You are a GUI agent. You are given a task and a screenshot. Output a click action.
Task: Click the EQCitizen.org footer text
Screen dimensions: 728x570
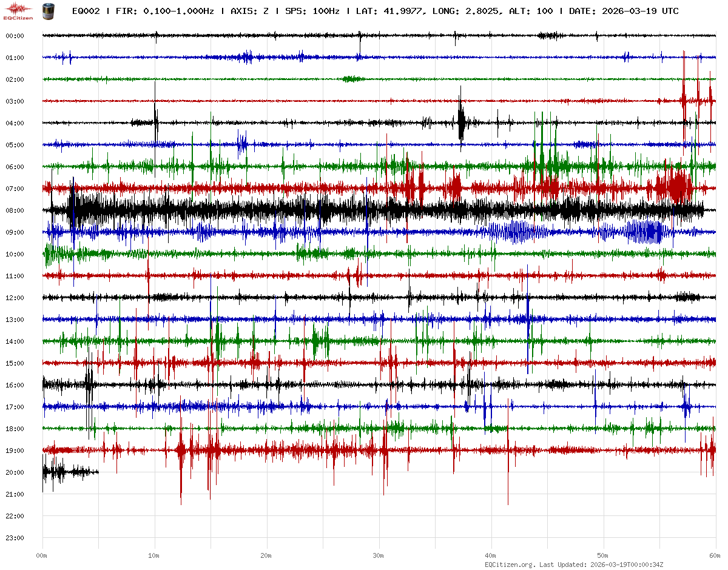coord(510,565)
